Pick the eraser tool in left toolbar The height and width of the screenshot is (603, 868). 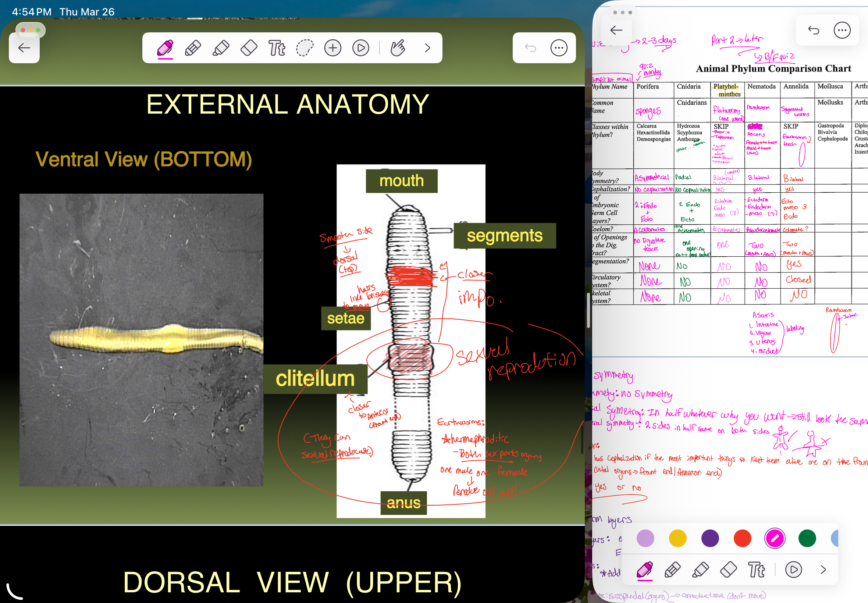point(249,48)
